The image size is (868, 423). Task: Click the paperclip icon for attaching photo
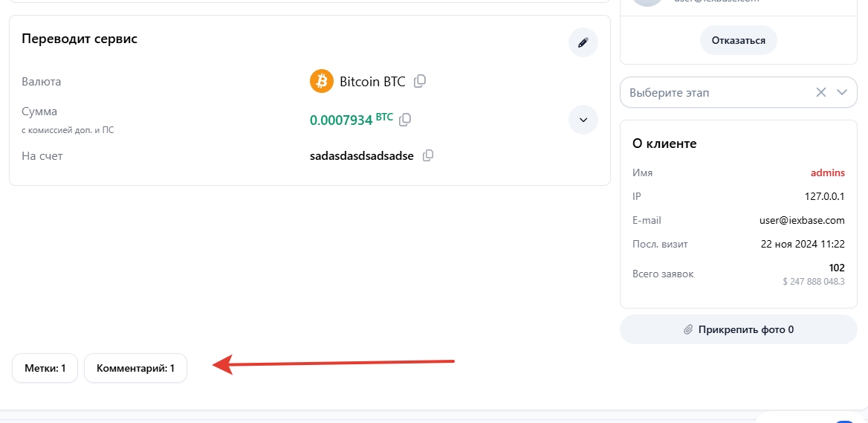tap(688, 329)
